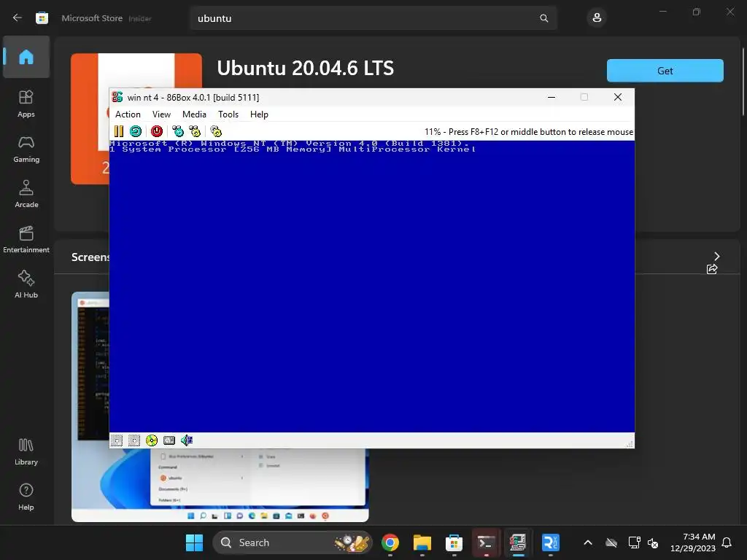Image resolution: width=747 pixels, height=560 pixels.
Task: Open the Windows Start menu
Action: tap(194, 542)
